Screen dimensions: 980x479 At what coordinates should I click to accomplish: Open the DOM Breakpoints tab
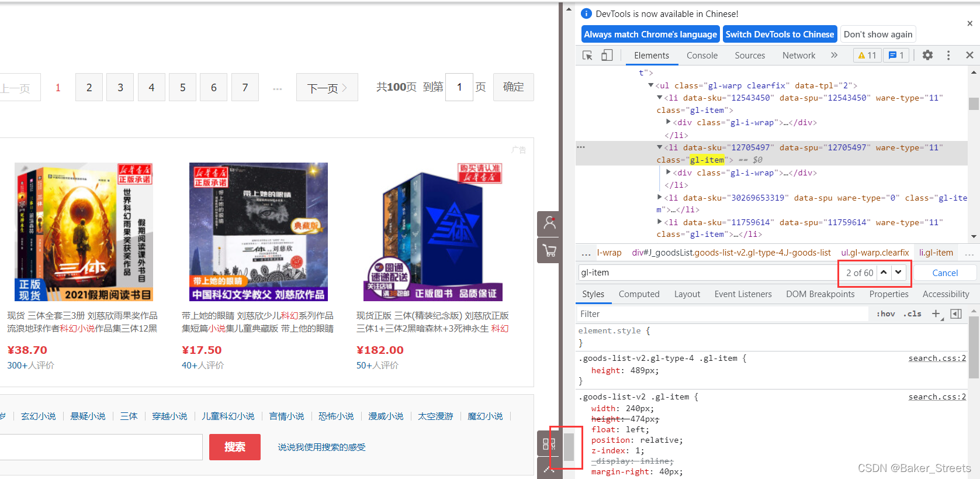(820, 294)
